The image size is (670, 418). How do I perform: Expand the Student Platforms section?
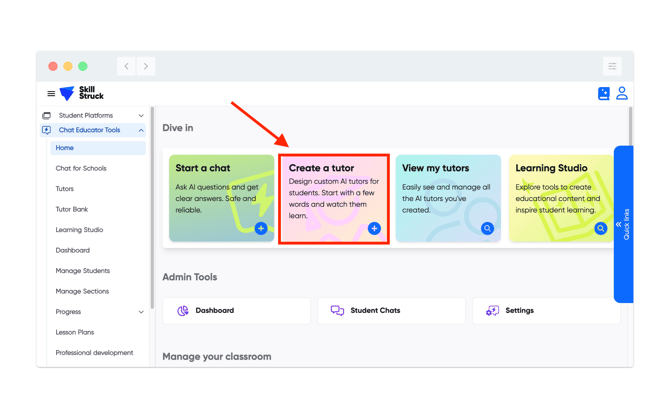click(x=141, y=116)
